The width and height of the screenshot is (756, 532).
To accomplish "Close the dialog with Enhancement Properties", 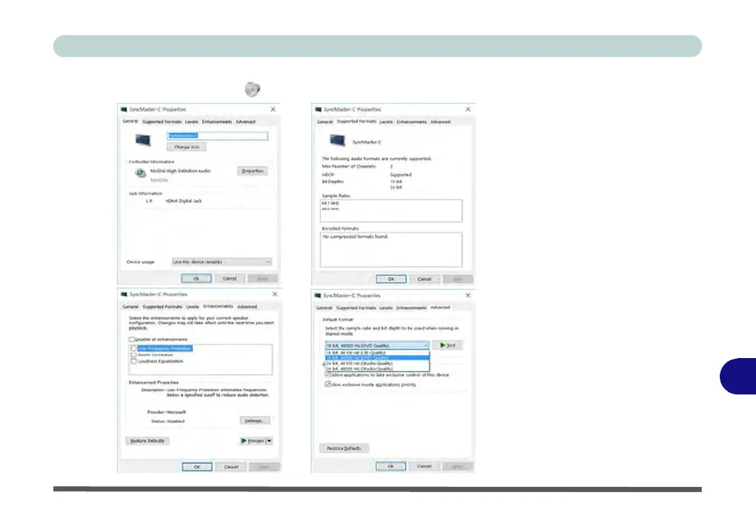I will [275, 295].
